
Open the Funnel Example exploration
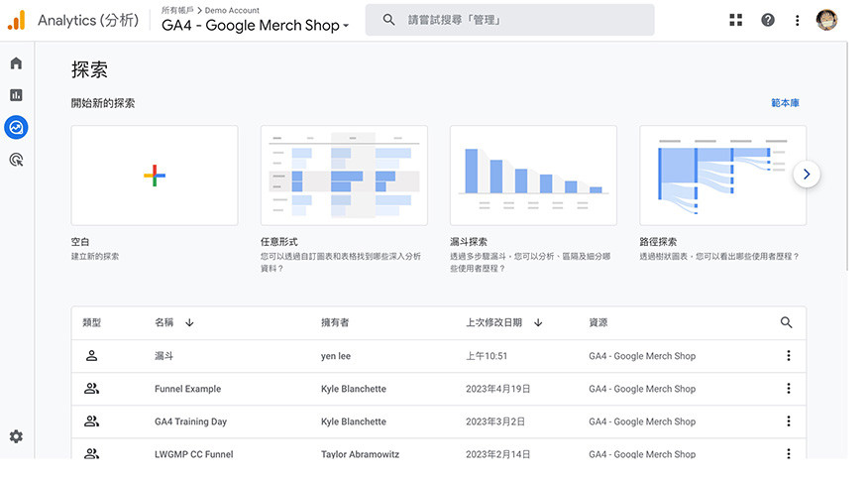[187, 389]
